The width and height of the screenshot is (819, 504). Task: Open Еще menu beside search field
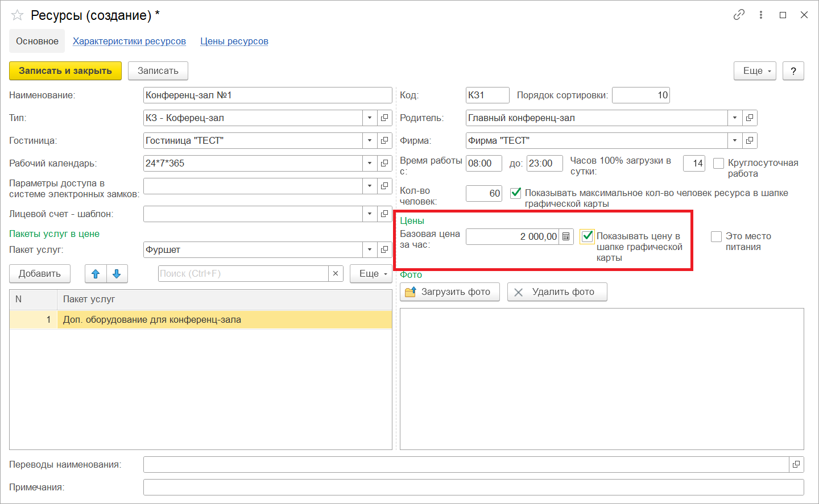point(371,273)
